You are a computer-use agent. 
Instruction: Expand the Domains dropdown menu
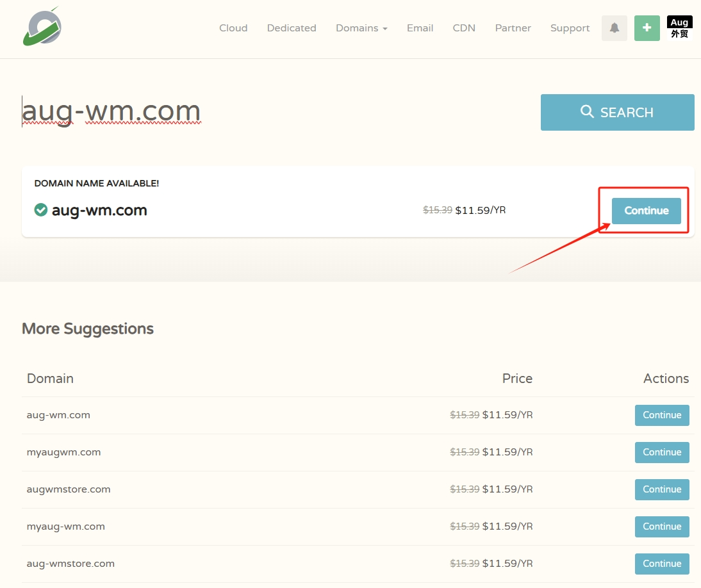361,28
